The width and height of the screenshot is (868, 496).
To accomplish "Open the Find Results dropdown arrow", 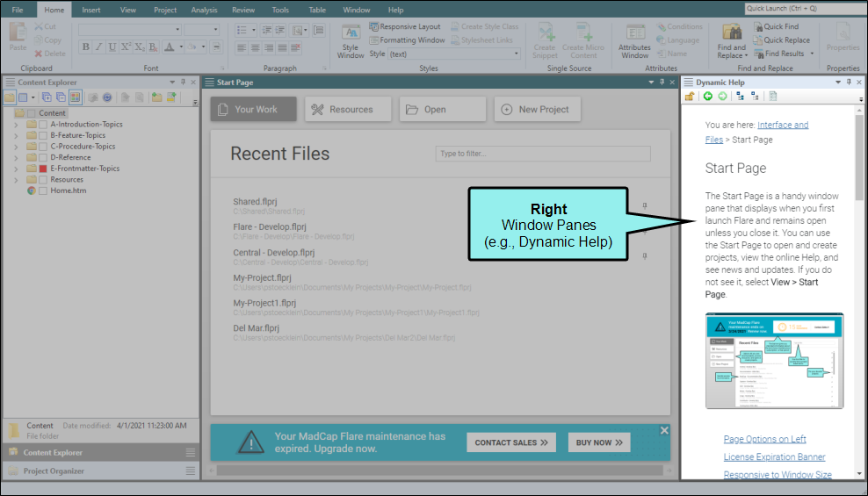I will coord(812,54).
